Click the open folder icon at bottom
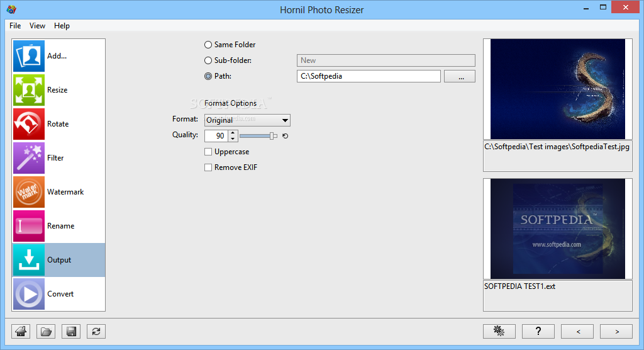Viewport: 644px width, 350px height. (46, 332)
